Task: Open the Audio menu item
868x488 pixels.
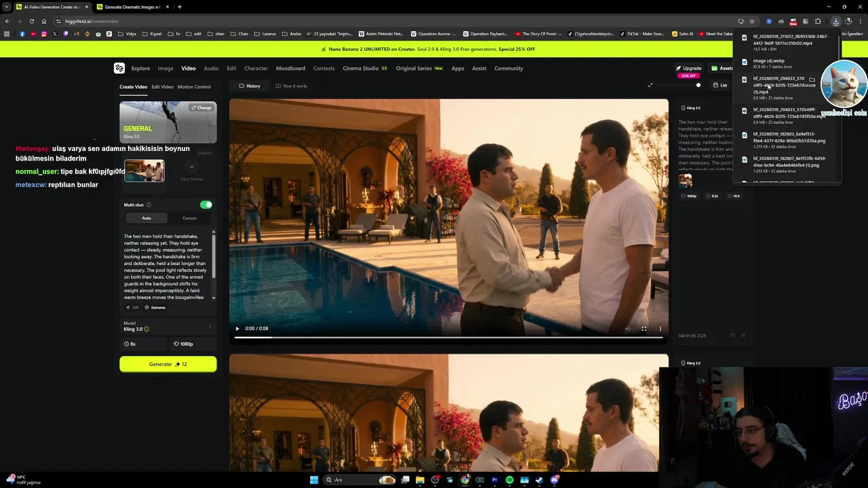Action: 211,68
